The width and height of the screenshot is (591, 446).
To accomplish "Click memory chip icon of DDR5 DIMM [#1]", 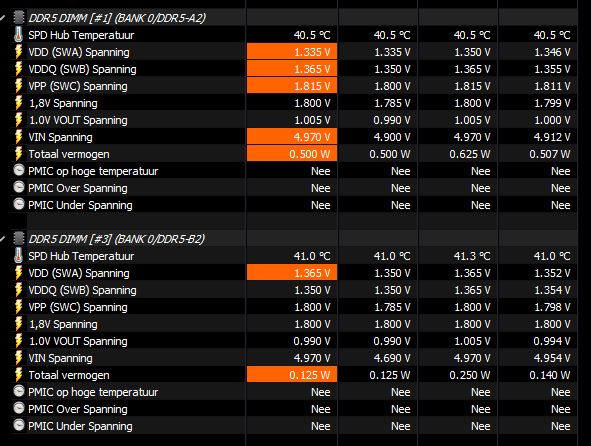I will [x=18, y=18].
